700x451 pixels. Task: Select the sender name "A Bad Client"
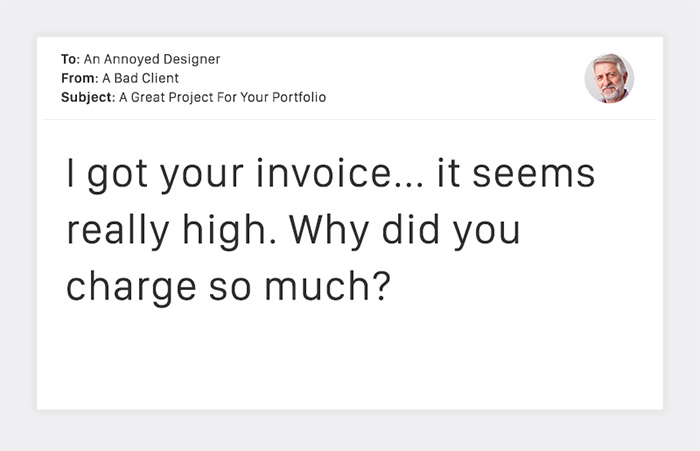pyautogui.click(x=140, y=78)
